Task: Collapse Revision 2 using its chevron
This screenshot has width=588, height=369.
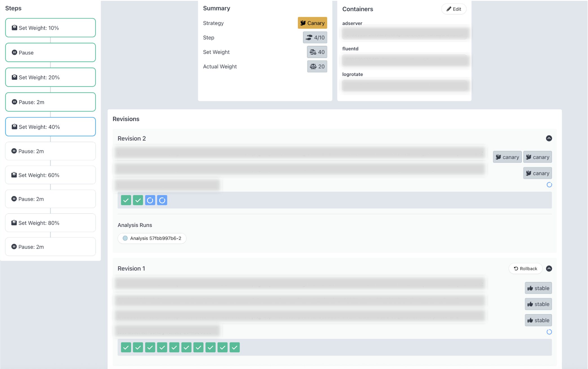Action: (x=549, y=138)
